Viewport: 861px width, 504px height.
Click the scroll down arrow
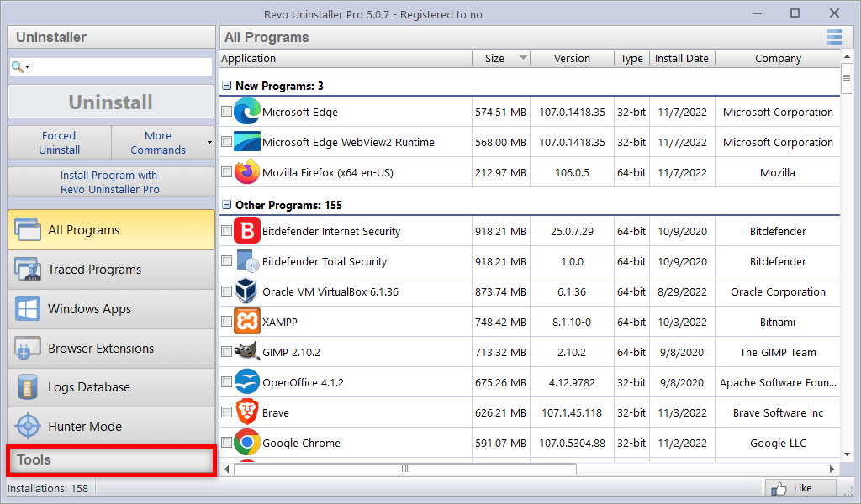(x=847, y=454)
